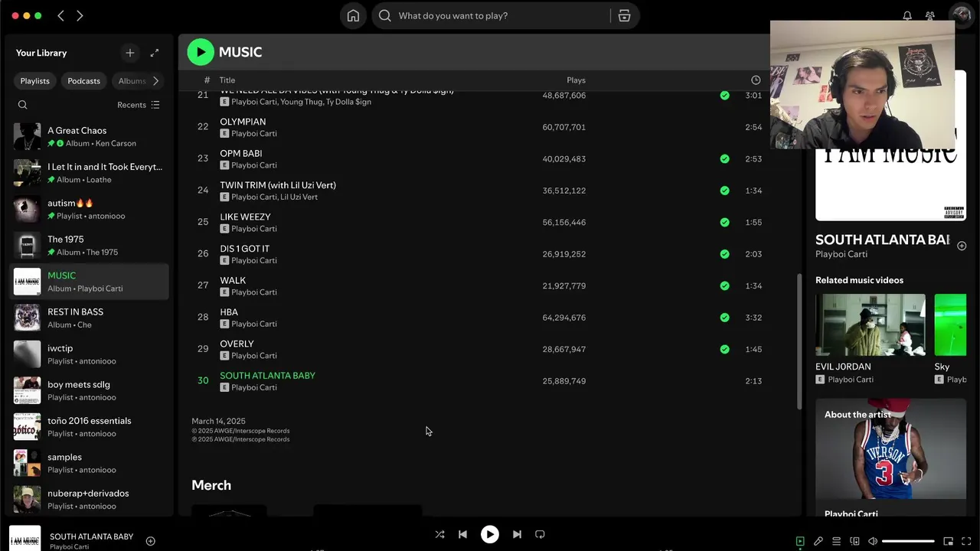
Task: Toggle saved checkmark for TWIN TRIM
Action: point(724,191)
